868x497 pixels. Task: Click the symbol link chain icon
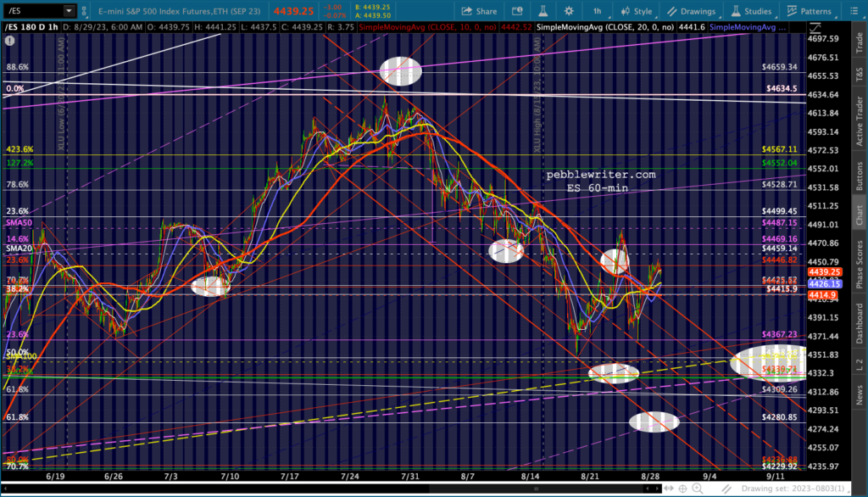tap(84, 10)
